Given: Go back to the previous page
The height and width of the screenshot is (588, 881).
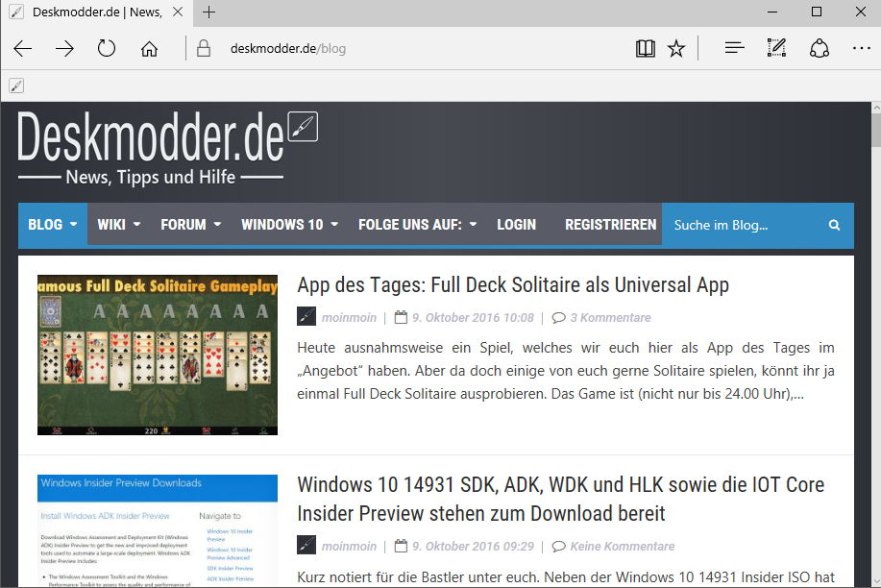Looking at the screenshot, I should [x=22, y=49].
